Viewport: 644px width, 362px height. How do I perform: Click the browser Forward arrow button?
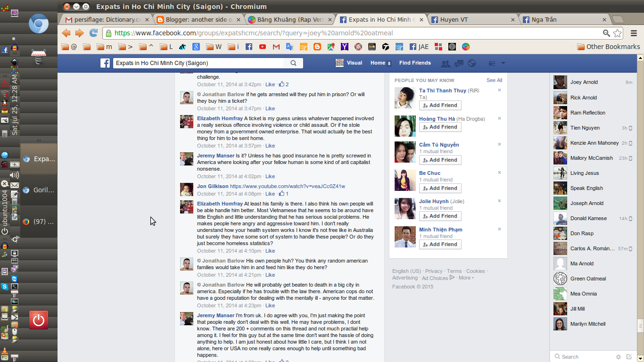[79, 33]
